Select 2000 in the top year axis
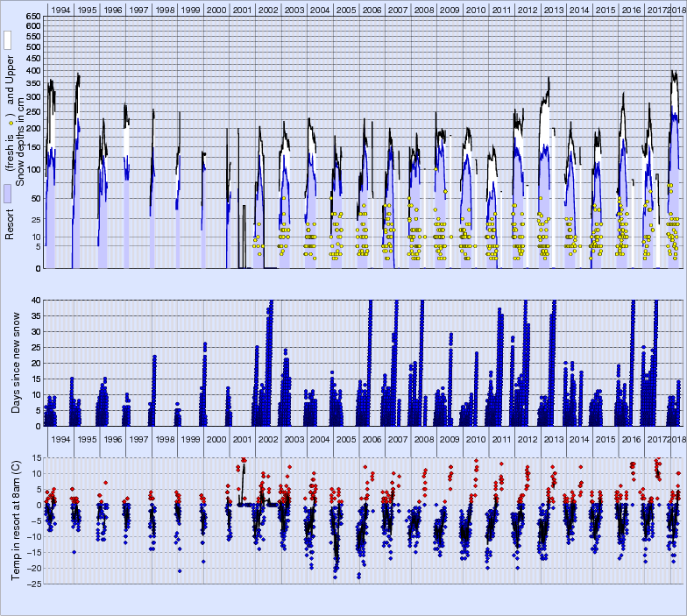 pos(216,10)
